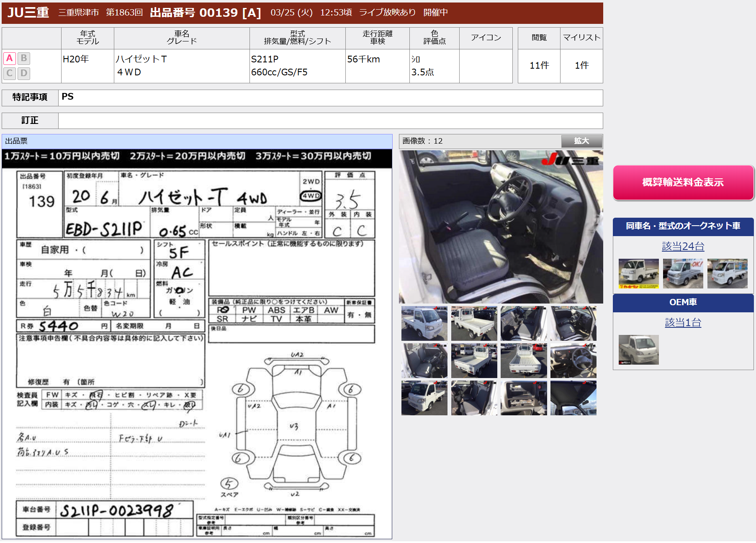Click the 閲覧 count 11件

click(539, 65)
